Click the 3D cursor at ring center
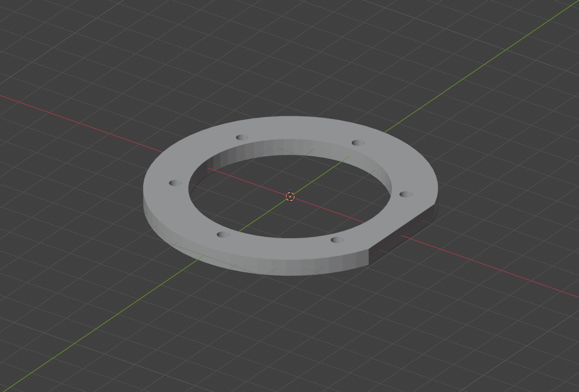The height and width of the screenshot is (392, 579). click(290, 196)
